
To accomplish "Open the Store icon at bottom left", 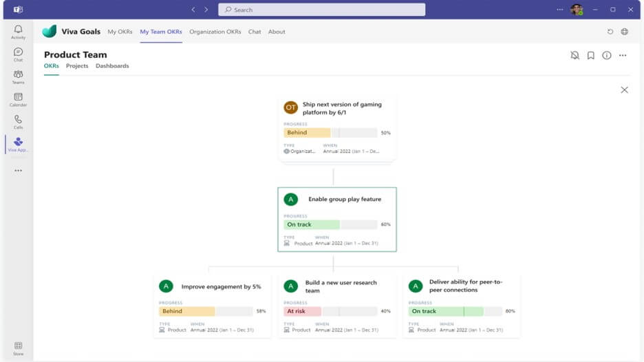I will (18, 348).
